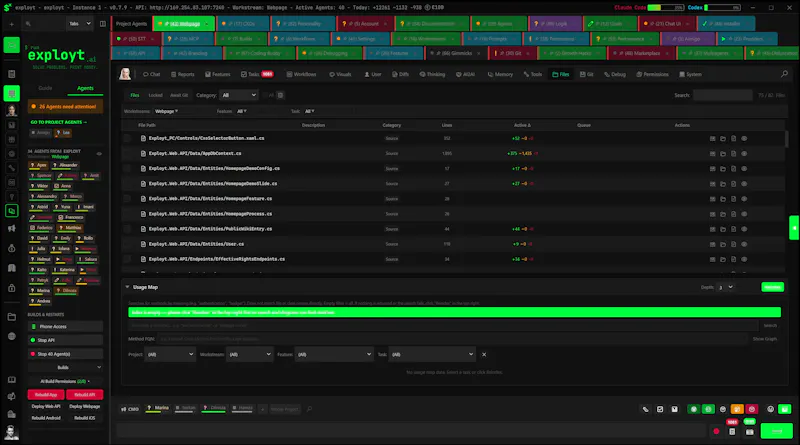Tick checkbox for HomepageFeature.cs row
This screenshot has height=445, width=800.
pos(127,199)
